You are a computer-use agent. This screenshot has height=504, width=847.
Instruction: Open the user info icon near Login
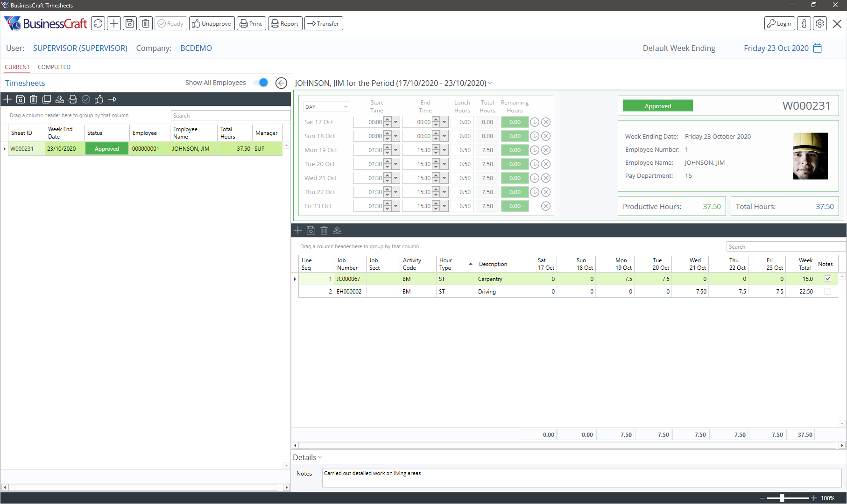click(x=804, y=23)
